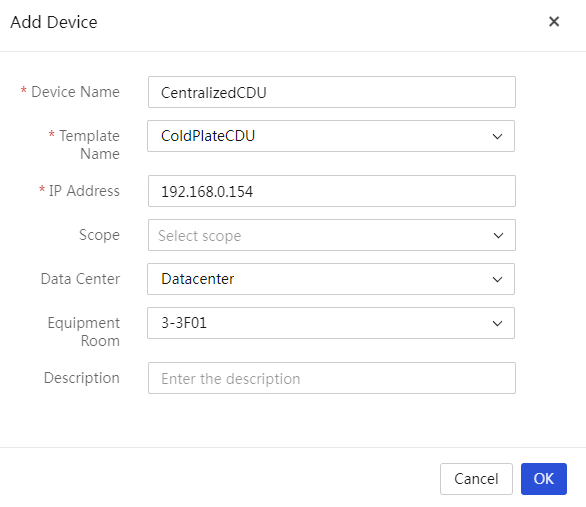Open the ColdPlateCDU template dropdown

coord(331,136)
